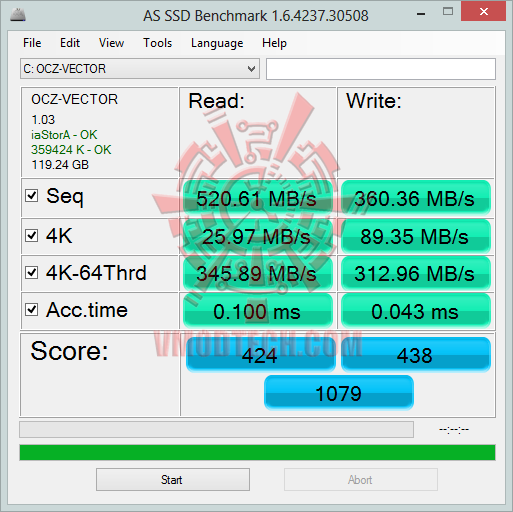Expand the C: OCZ-VECTOR drive dropdown

[140, 69]
